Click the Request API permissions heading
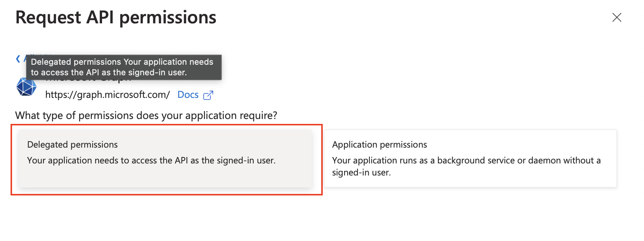 click(x=116, y=17)
